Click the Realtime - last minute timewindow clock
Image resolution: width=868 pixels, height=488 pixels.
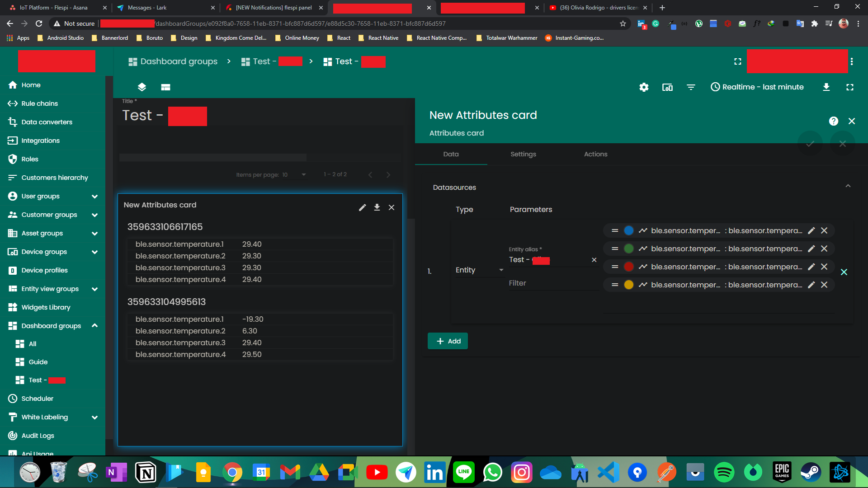coord(757,87)
